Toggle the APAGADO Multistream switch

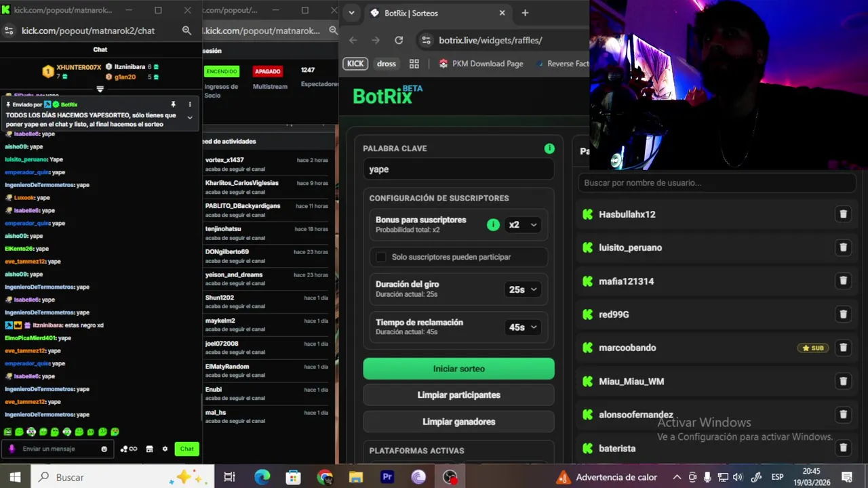tap(268, 71)
